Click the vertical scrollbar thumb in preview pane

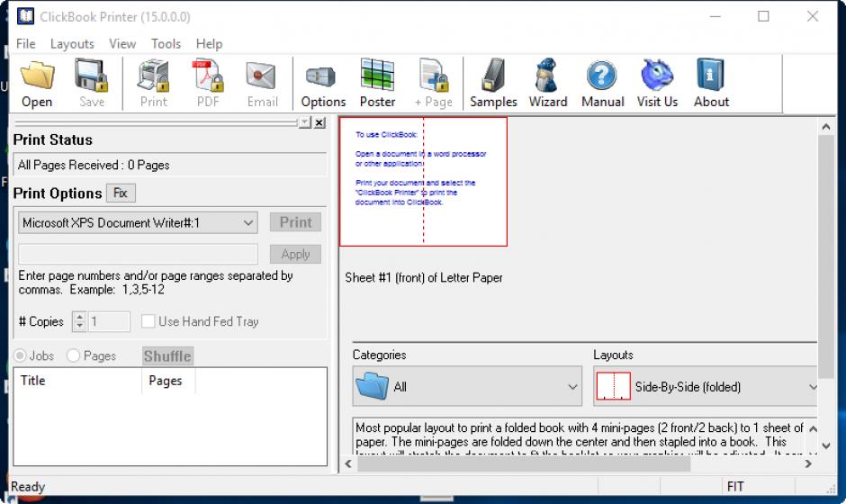(825, 256)
